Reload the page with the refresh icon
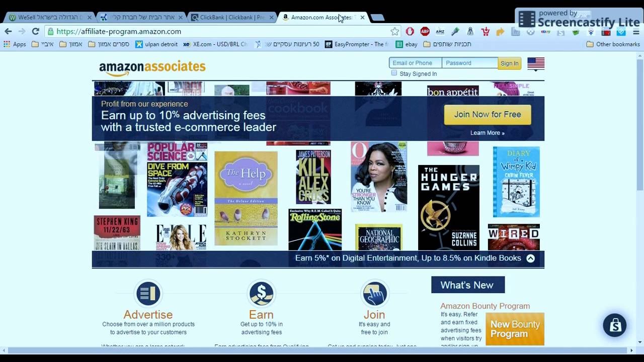 (35, 31)
